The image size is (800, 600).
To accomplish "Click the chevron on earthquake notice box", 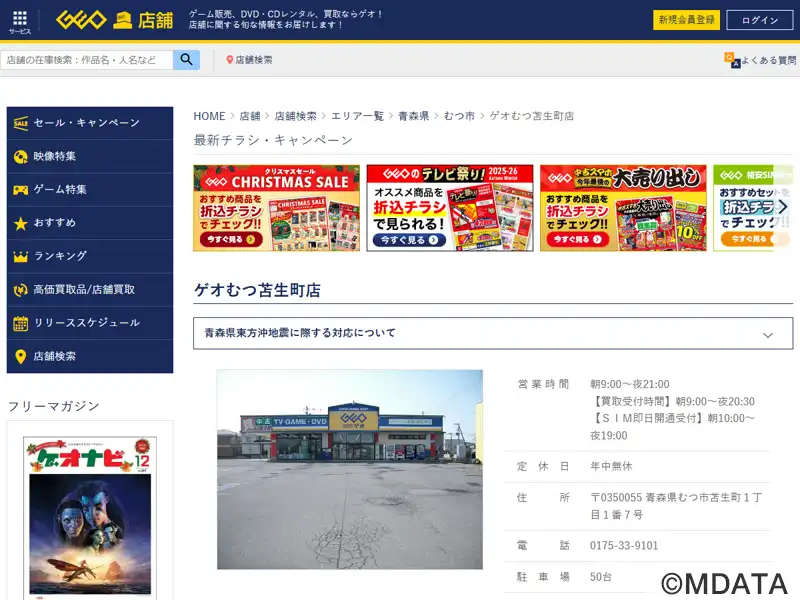I will [768, 335].
